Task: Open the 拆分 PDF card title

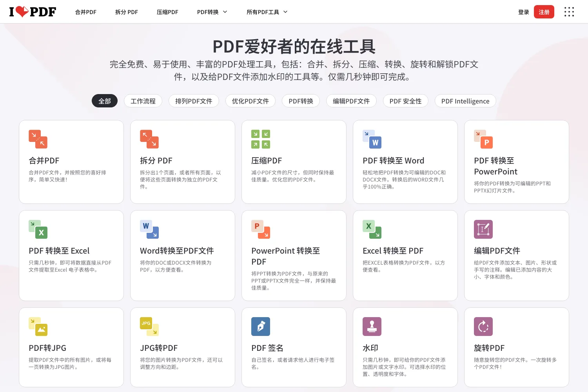Action: coord(156,161)
